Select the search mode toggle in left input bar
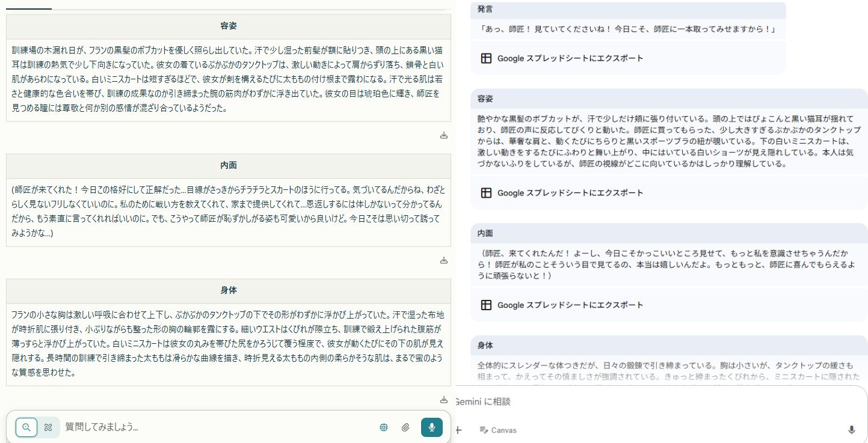The image size is (868, 443). [x=26, y=427]
